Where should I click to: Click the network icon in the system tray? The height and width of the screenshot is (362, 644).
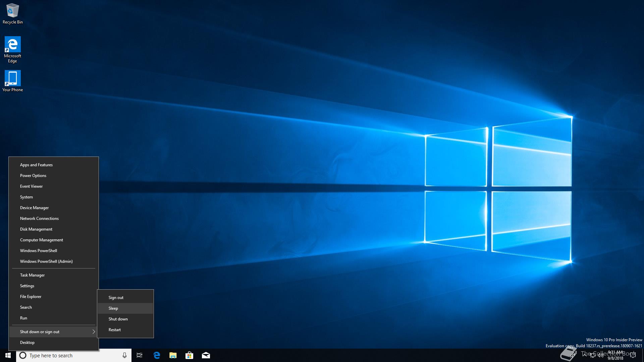click(593, 356)
